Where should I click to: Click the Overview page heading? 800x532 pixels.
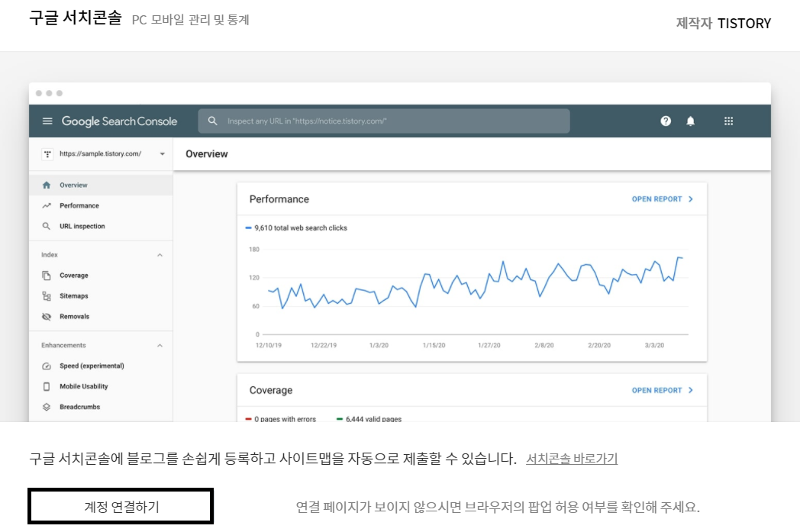[207, 154]
